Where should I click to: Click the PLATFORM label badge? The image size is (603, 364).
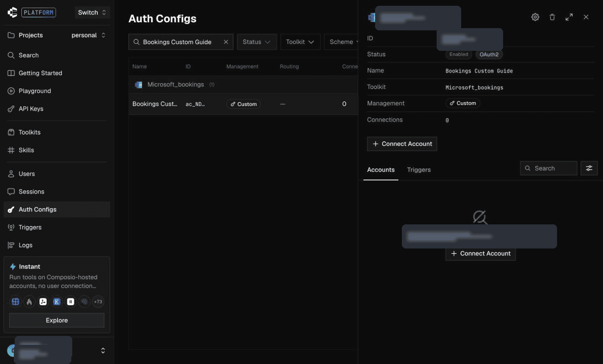pyautogui.click(x=39, y=12)
